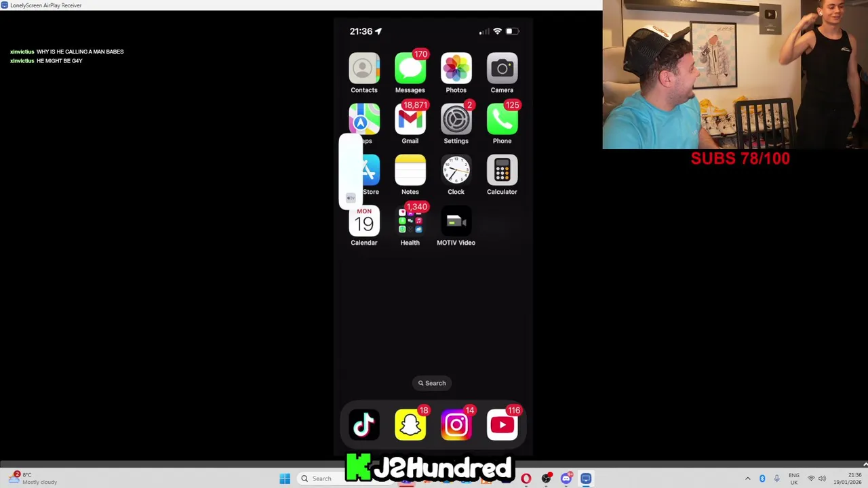Click the LonelyScreen AirPlay Receiver title
868x488 pixels.
[45, 5]
